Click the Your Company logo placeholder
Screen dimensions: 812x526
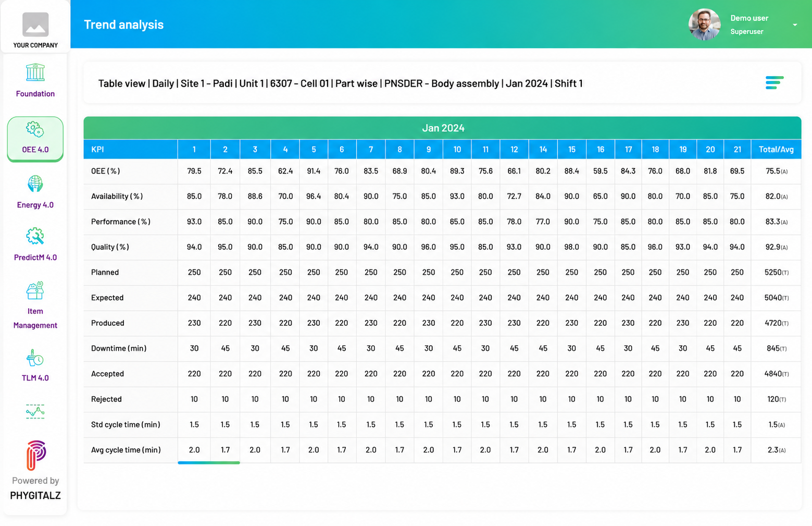click(x=35, y=25)
